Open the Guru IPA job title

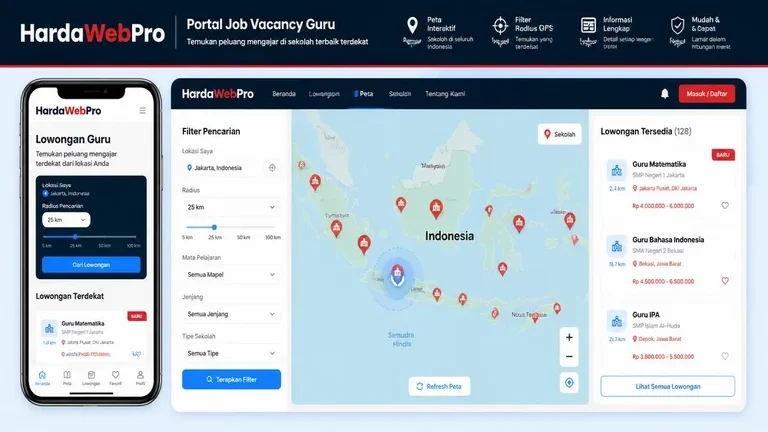(646, 315)
